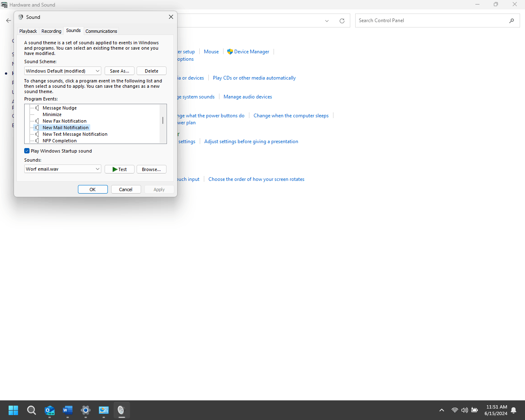Click the volume icon in the system tray

tap(464, 410)
